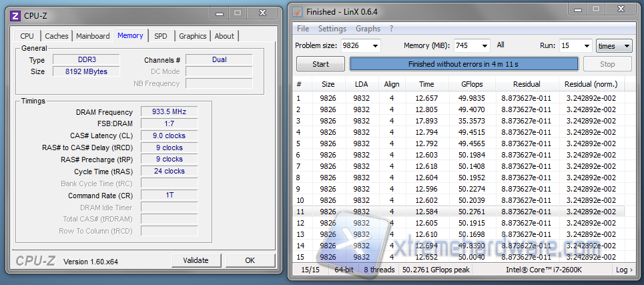Select the Graphics tab
The height and width of the screenshot is (285, 644).
192,36
